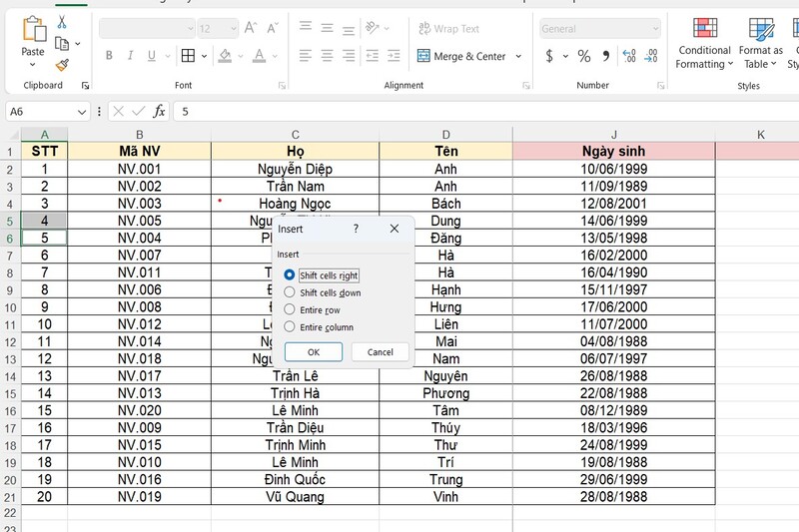Select the Entire row radio button
Image resolution: width=799 pixels, height=532 pixels.
(290, 310)
